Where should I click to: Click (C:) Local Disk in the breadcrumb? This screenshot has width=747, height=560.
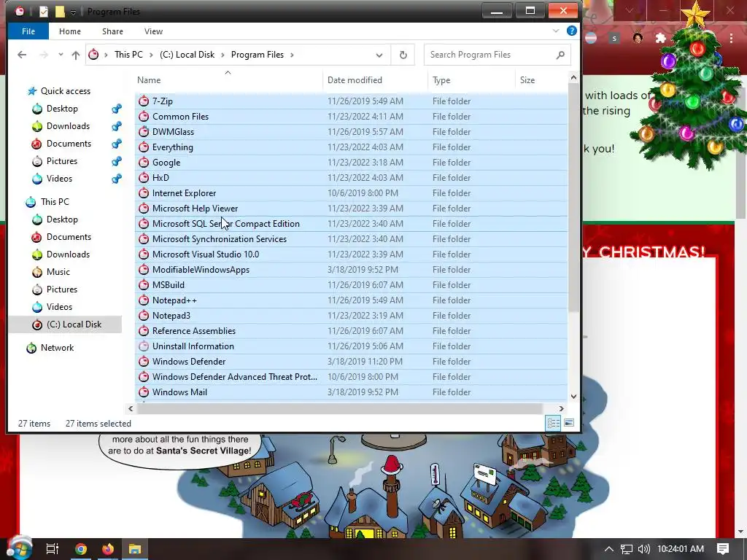pyautogui.click(x=187, y=55)
